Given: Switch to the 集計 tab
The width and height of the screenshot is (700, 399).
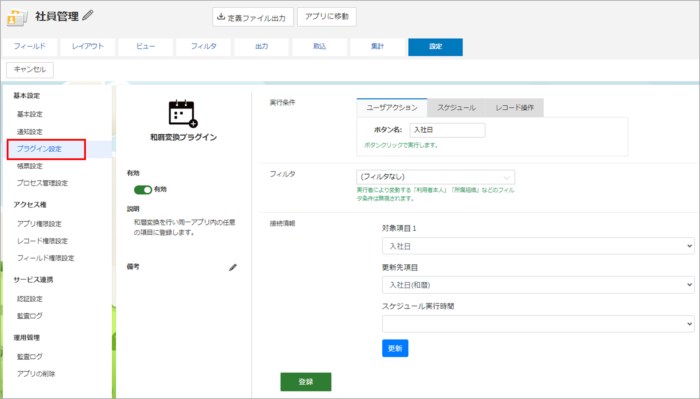Looking at the screenshot, I should [x=378, y=46].
